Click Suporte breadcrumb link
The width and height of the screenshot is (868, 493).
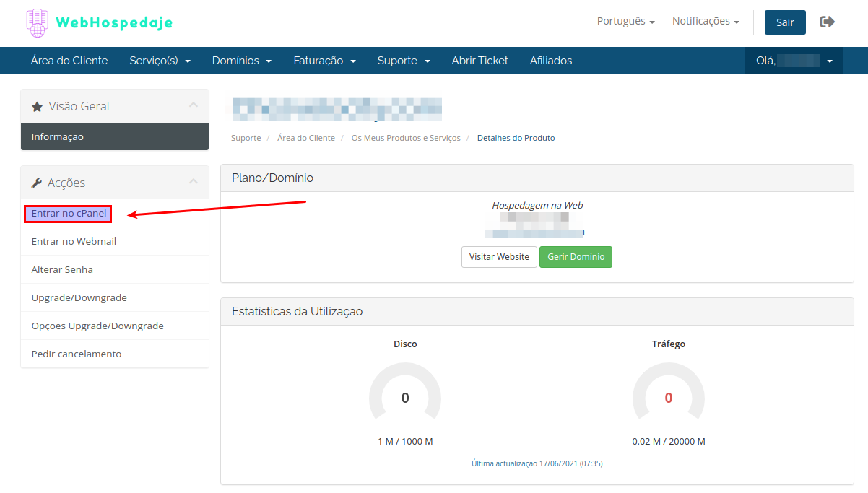246,138
